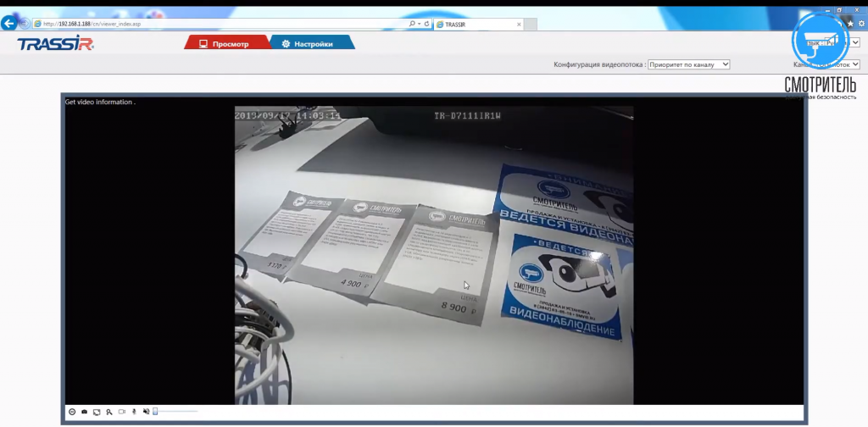
Task: Open the channel stream dropdown
Action: [844, 64]
